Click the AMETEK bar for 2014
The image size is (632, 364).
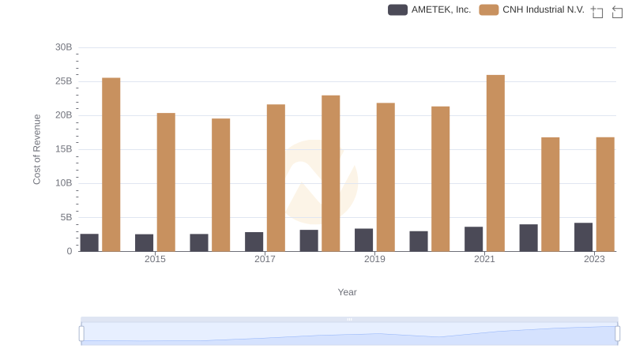click(x=89, y=242)
